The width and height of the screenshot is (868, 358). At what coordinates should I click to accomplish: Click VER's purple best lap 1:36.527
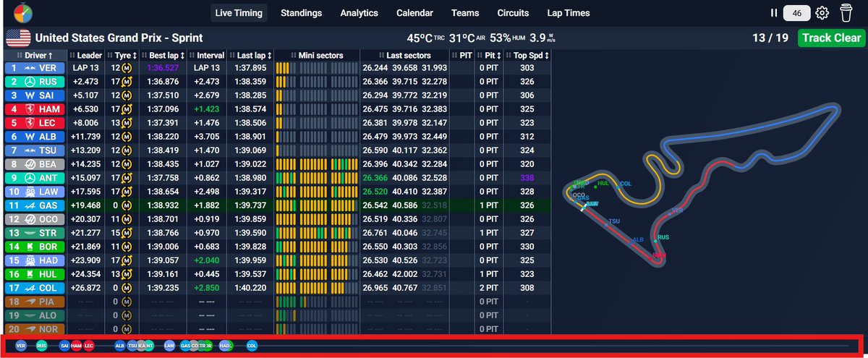click(x=163, y=67)
